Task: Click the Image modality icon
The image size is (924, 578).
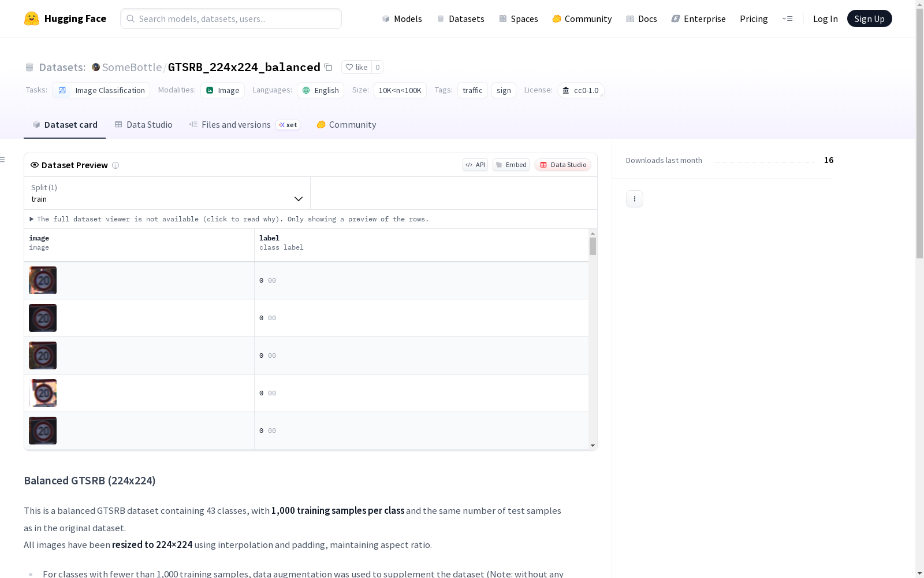Action: (x=210, y=90)
